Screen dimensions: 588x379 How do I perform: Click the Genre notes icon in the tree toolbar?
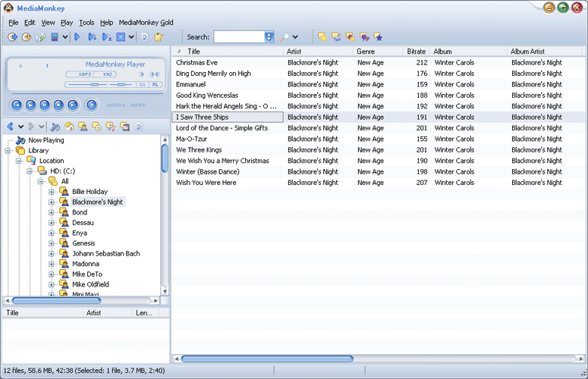tap(111, 127)
